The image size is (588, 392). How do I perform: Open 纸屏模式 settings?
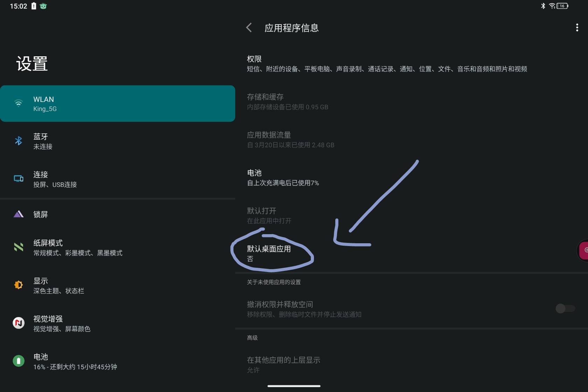118,247
